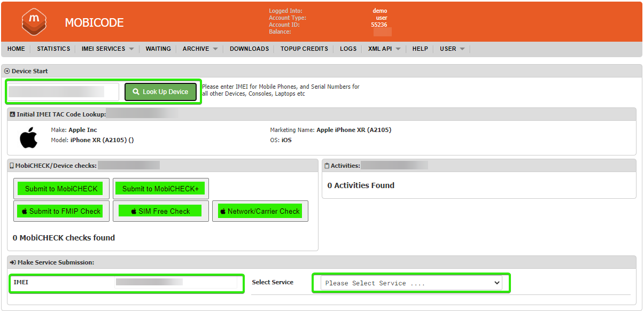Screen dimensions: 644x311
Task: Click the 'Logged Into:' label
Action: point(285,11)
